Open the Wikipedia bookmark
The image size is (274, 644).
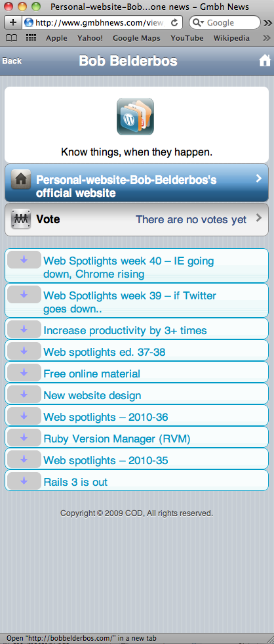tap(231, 38)
